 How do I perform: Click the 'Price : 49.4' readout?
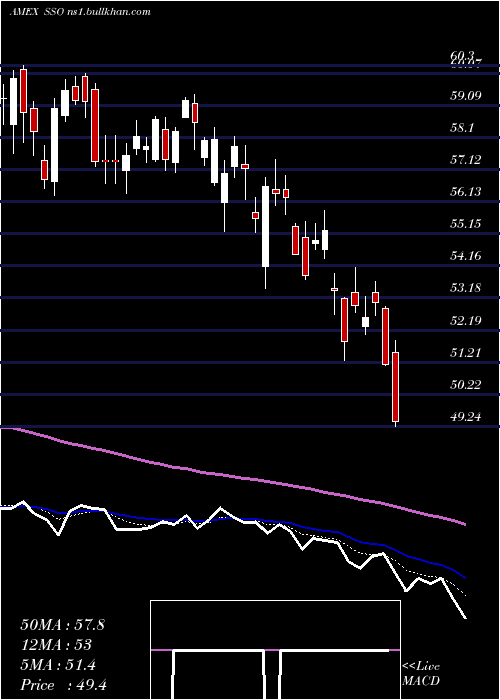[63, 685]
